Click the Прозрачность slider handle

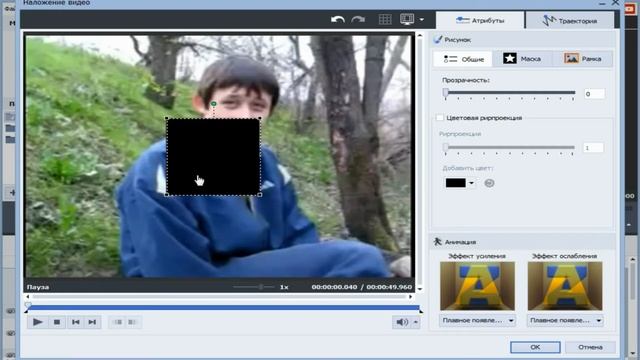tap(446, 93)
